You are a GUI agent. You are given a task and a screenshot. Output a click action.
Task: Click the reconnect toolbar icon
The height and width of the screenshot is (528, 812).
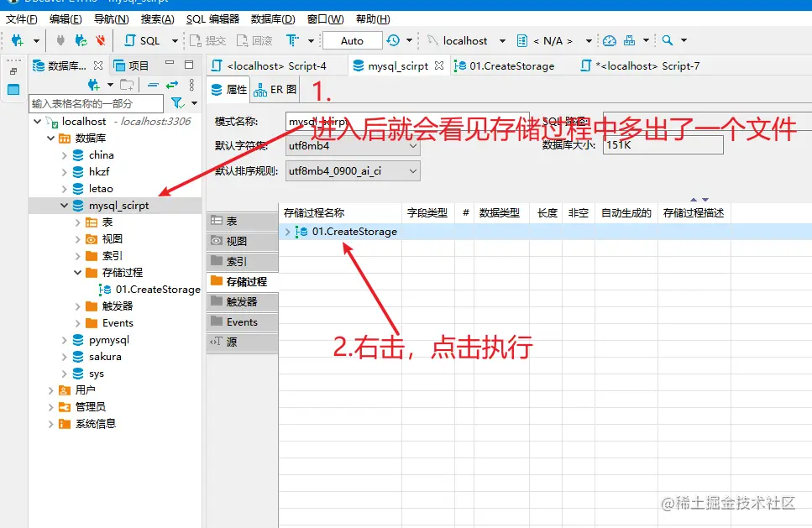click(x=81, y=40)
